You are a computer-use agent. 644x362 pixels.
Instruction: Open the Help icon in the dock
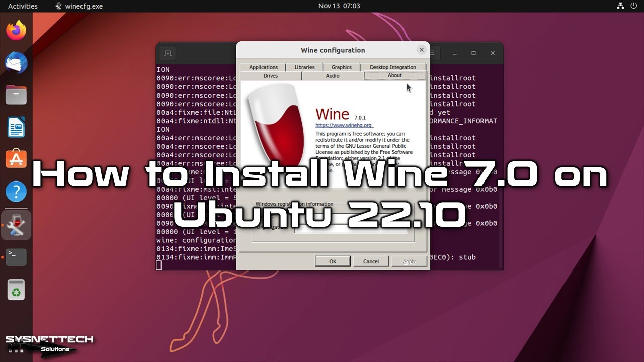[16, 192]
